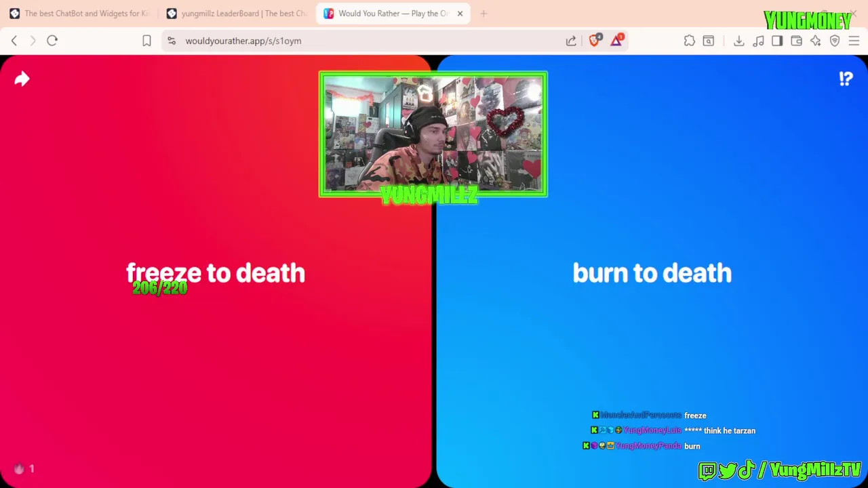This screenshot has height=488, width=868.
Task: Open the music note playlist icon
Action: tap(758, 41)
